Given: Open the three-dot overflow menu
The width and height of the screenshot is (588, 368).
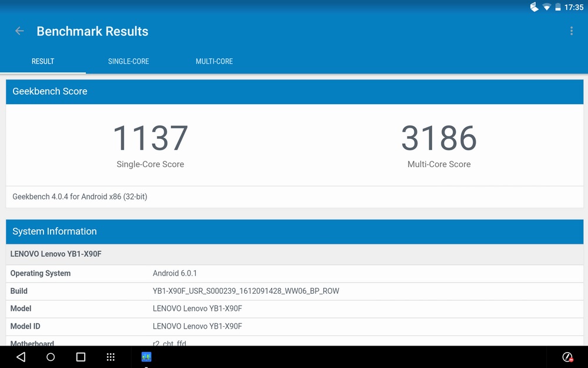Looking at the screenshot, I should coord(572,31).
